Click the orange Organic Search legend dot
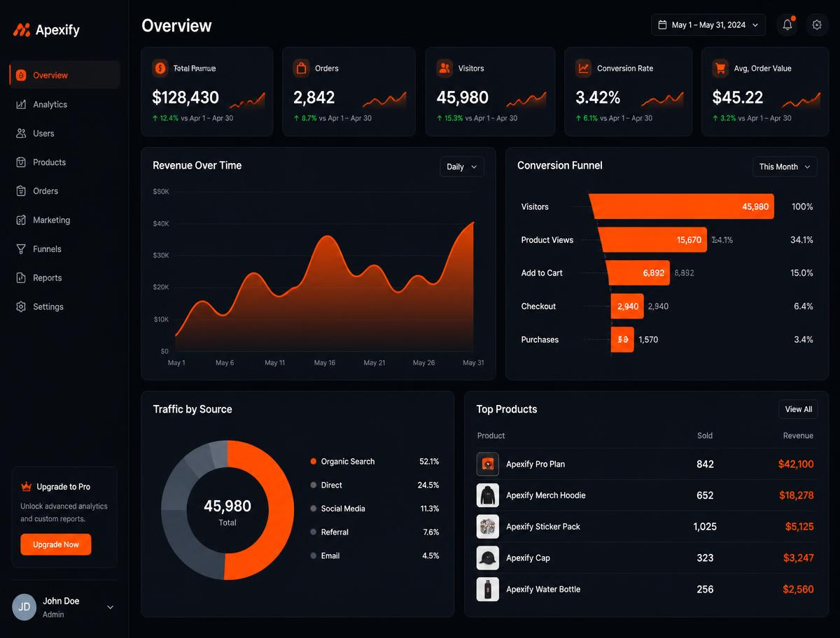This screenshot has width=840, height=638. click(314, 462)
